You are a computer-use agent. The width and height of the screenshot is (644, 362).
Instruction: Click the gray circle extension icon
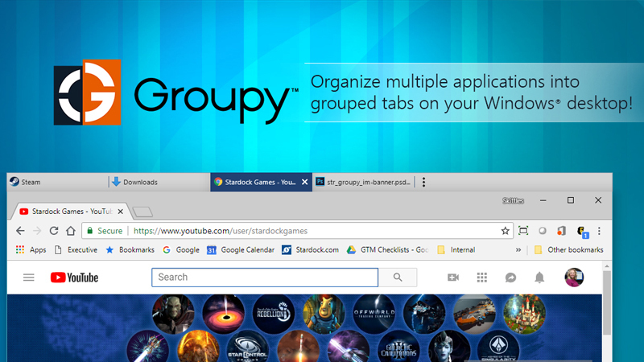pyautogui.click(x=542, y=231)
